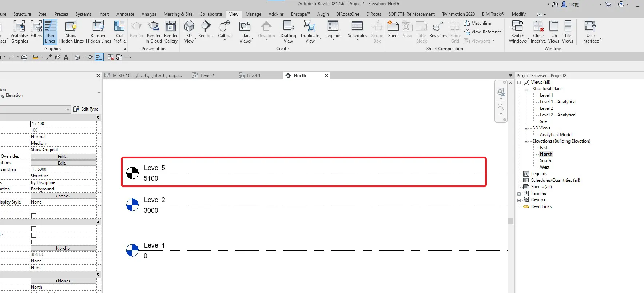
Task: Switch to the Level 2 view tab
Action: [207, 75]
